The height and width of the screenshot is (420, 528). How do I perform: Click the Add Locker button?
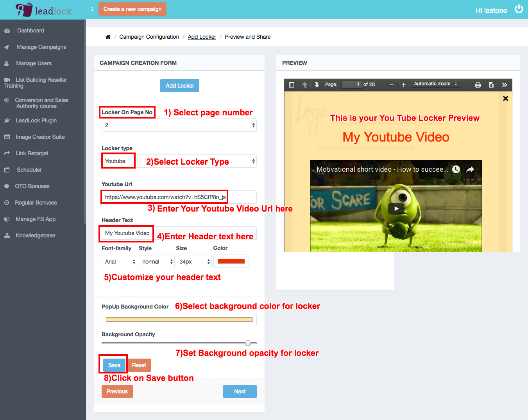(180, 86)
